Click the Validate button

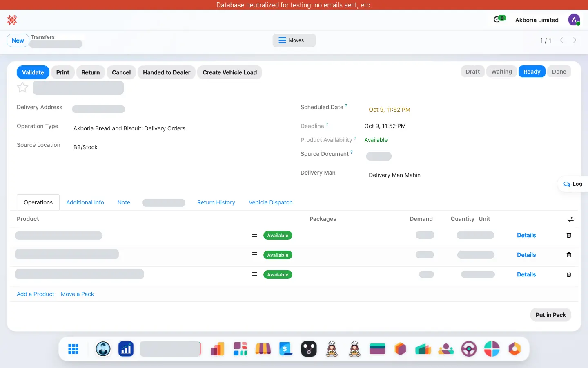click(33, 72)
